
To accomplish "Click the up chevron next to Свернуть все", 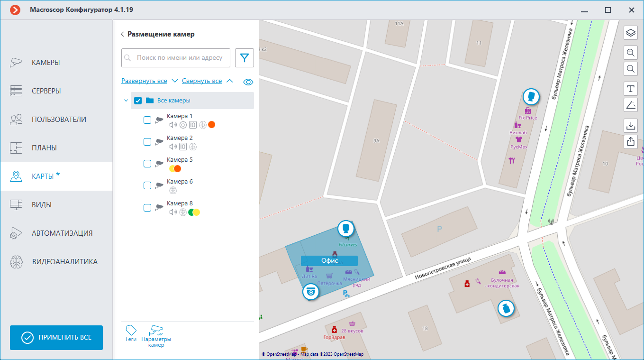I will click(230, 81).
